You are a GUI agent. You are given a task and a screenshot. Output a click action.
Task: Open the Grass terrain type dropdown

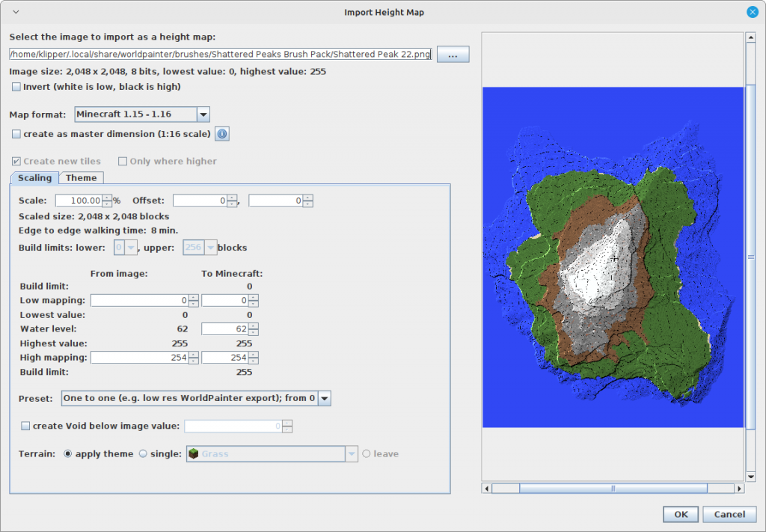click(352, 453)
